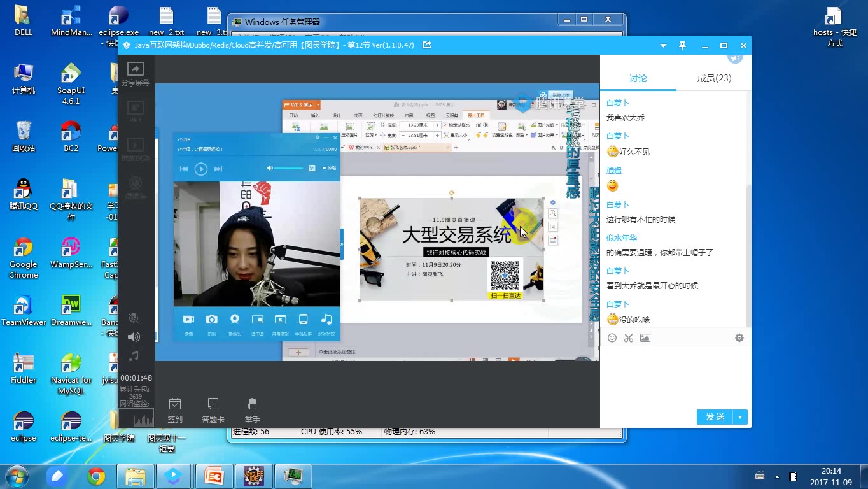Click the message 我喜欢大乔
Viewport: 868px width, 489px height.
(x=626, y=118)
